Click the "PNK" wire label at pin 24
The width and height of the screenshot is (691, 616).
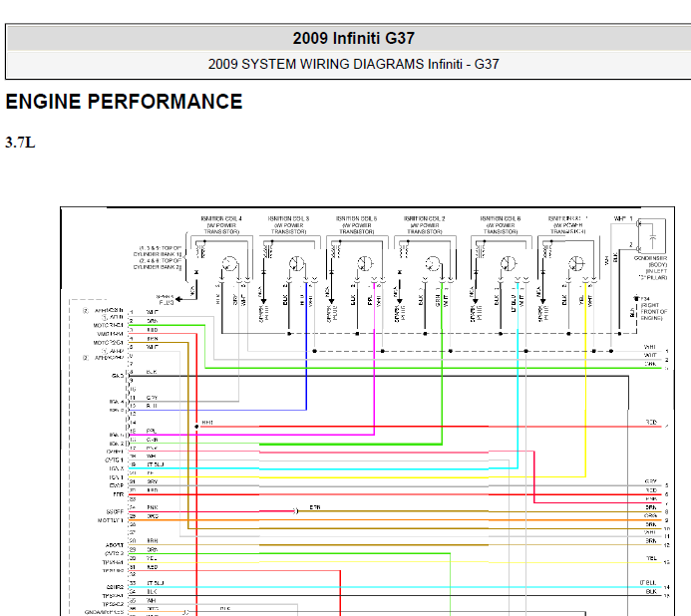153,507
